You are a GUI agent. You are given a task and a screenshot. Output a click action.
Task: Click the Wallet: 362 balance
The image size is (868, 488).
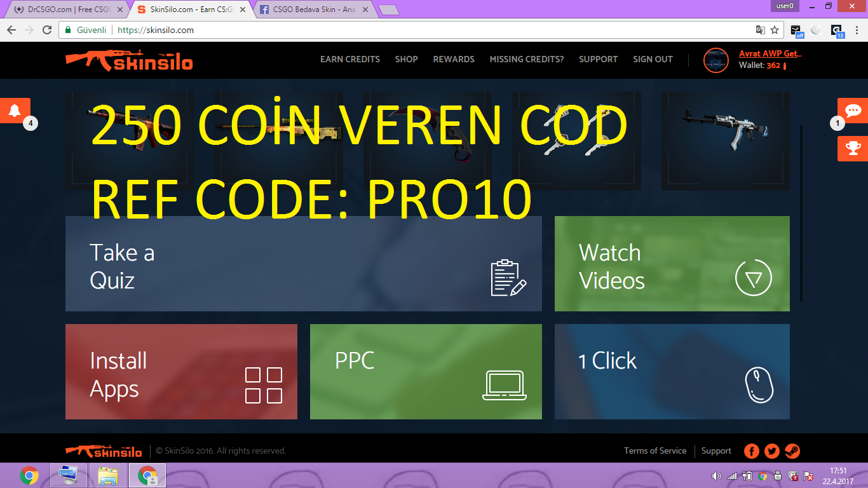point(763,65)
